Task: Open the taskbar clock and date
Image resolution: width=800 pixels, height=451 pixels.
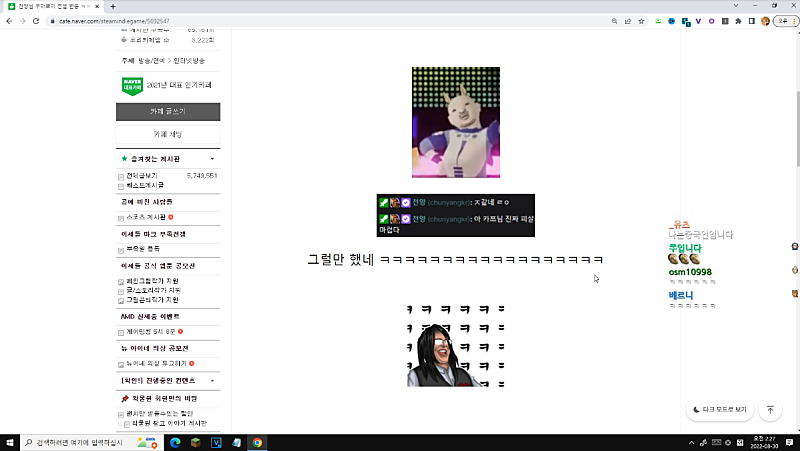Action: click(x=764, y=442)
